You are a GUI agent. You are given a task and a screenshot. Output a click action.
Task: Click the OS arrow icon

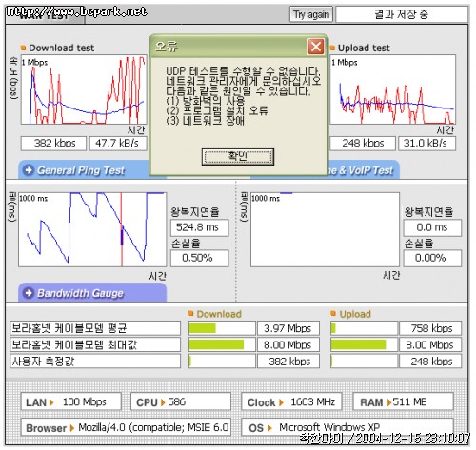[269, 428]
